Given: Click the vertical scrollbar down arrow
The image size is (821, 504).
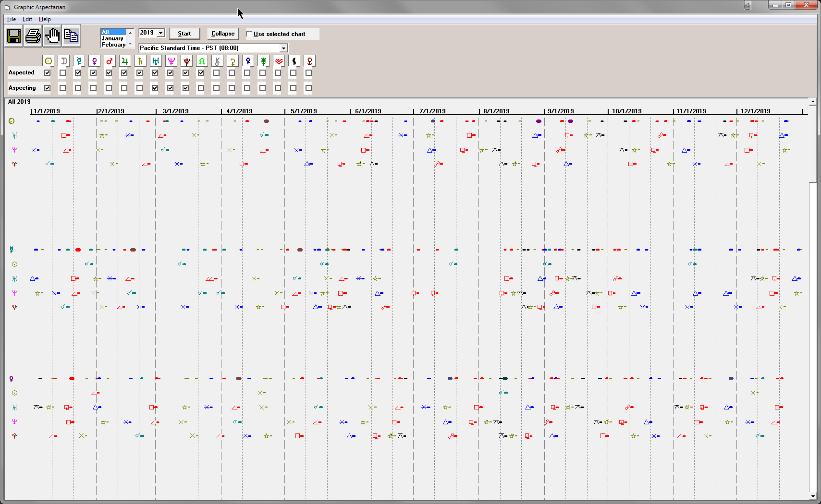Looking at the screenshot, I should click(x=813, y=496).
